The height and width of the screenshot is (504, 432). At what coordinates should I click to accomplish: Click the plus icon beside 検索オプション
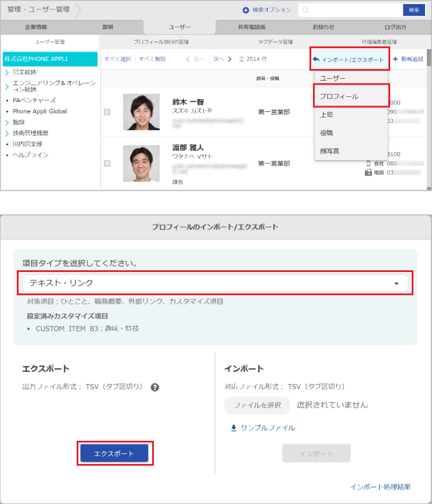[x=246, y=10]
